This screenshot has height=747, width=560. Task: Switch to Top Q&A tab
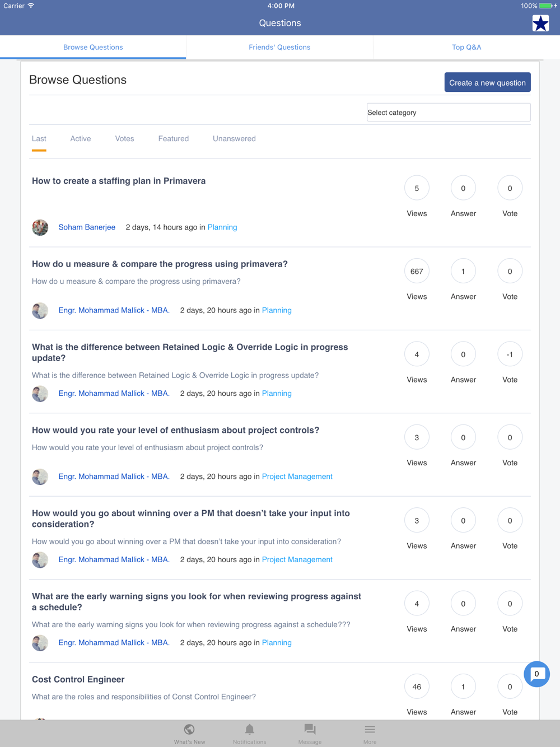(466, 48)
